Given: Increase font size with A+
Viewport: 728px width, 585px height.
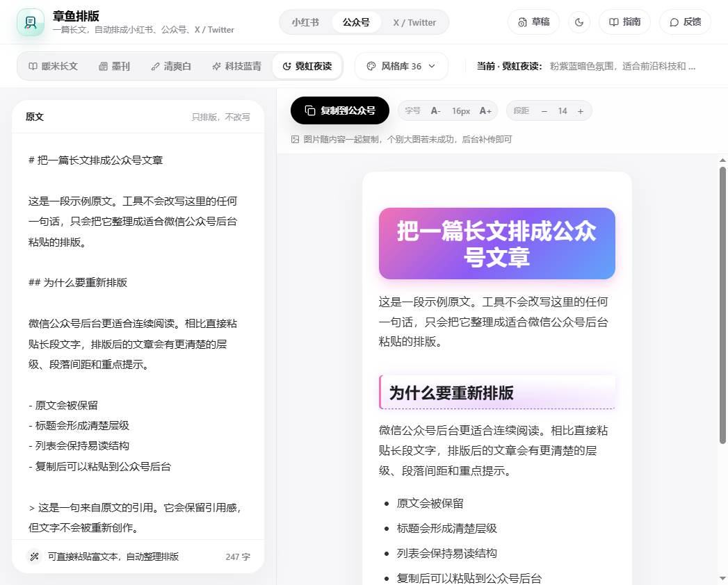Looking at the screenshot, I should [x=485, y=111].
